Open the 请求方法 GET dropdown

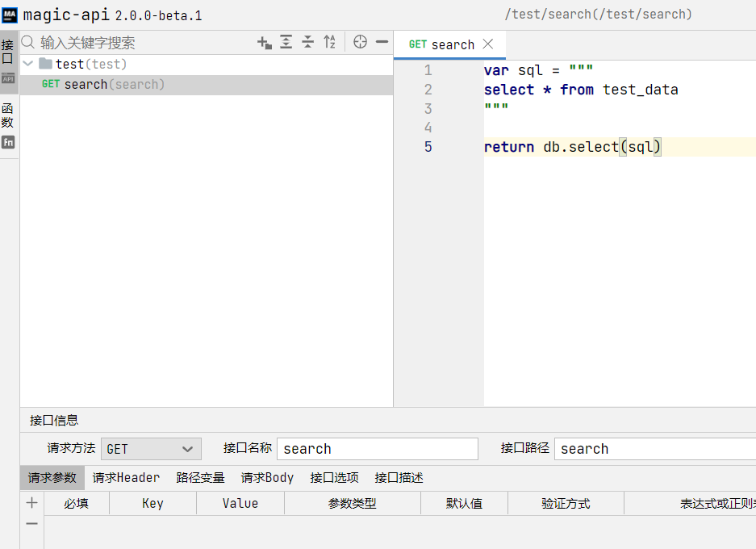tap(150, 449)
